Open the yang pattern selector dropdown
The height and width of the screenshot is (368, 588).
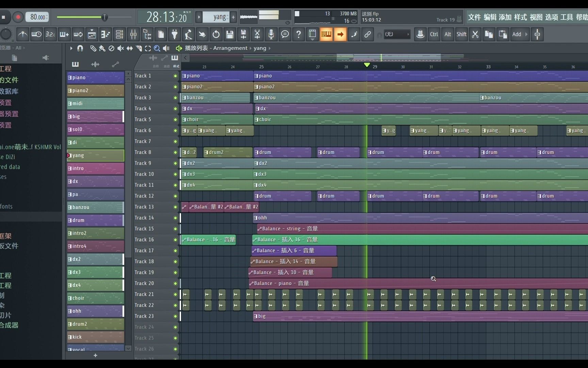pyautogui.click(x=216, y=17)
